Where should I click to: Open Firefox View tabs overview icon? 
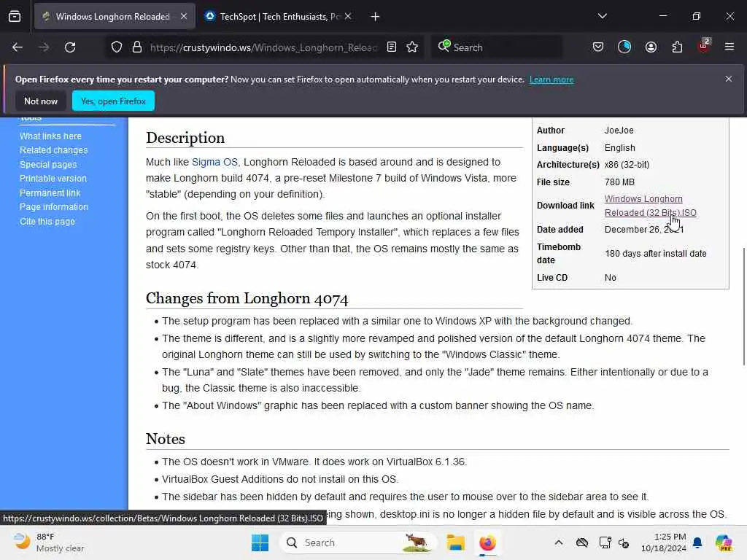pyautogui.click(x=15, y=17)
